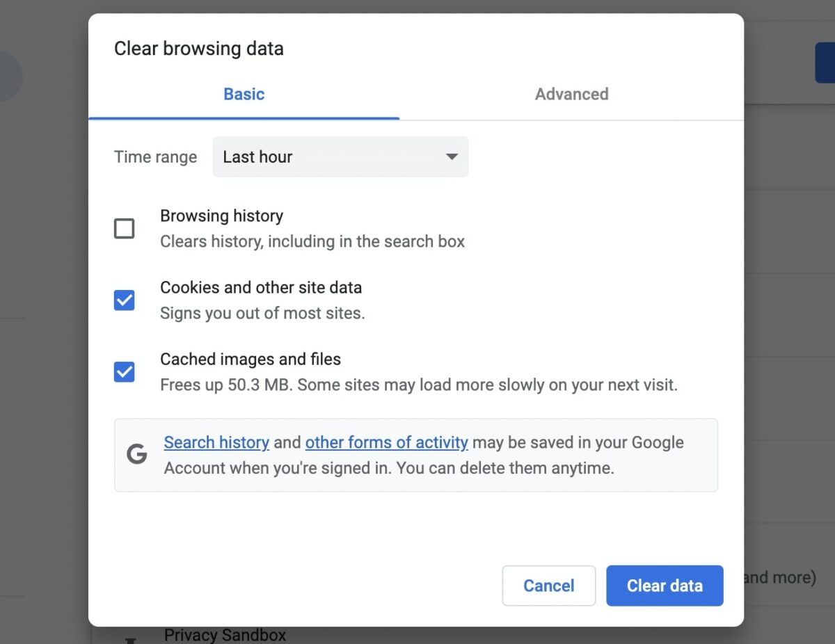The width and height of the screenshot is (835, 644).
Task: Click the Google G logo icon
Action: pyautogui.click(x=137, y=455)
